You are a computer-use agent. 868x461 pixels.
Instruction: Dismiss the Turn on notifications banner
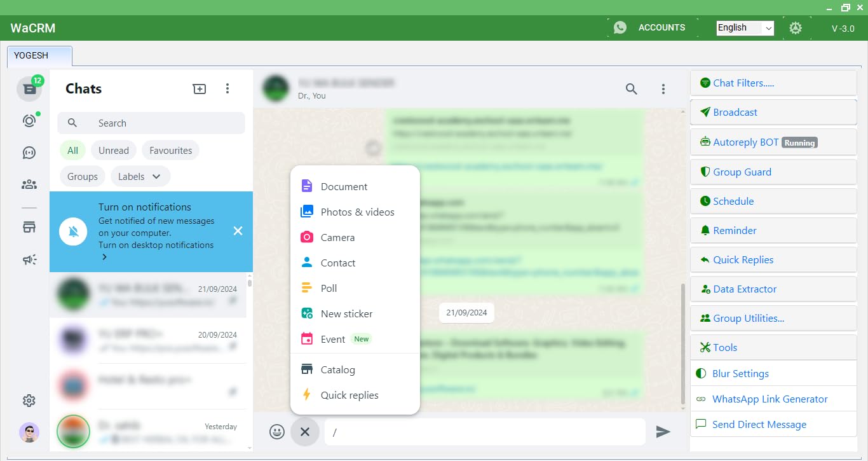238,231
